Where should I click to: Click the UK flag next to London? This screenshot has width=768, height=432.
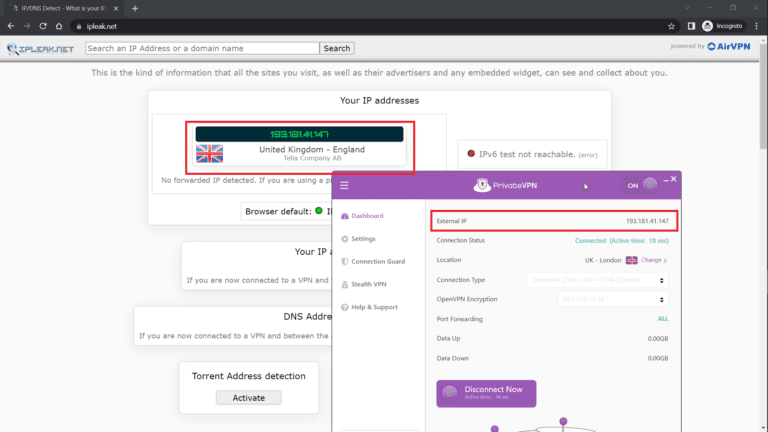[x=631, y=260]
